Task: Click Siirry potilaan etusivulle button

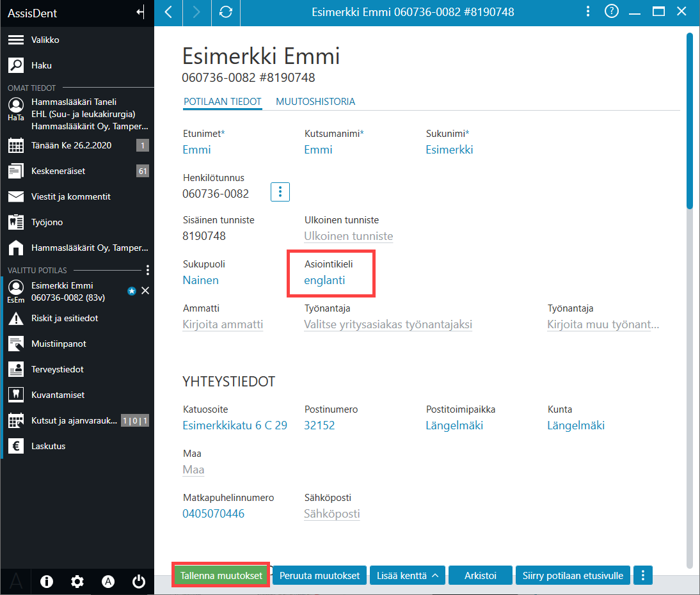Action: tap(573, 575)
